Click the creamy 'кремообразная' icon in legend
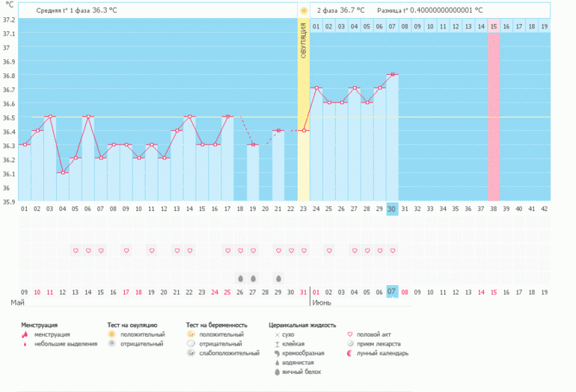Viewport: 576px width, 392px height. (278, 353)
